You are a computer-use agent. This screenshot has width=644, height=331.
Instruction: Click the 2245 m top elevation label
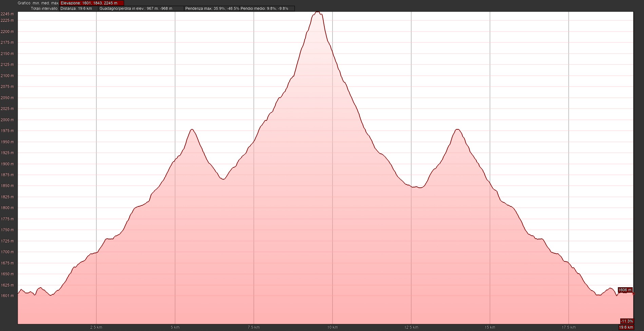point(7,14)
